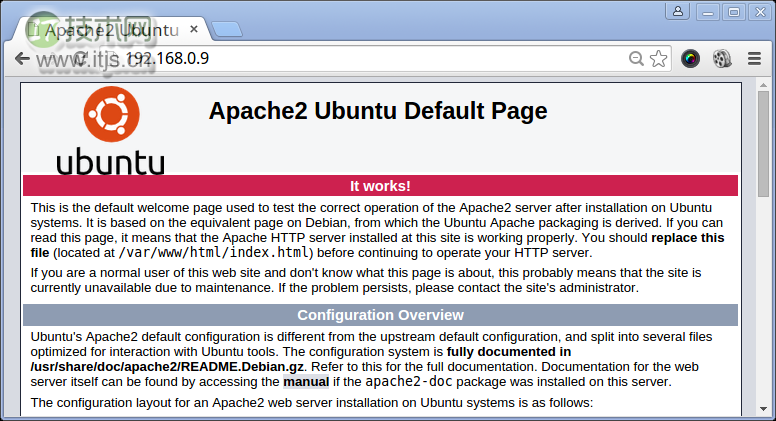Click the Ubuntu logo image

[110, 131]
